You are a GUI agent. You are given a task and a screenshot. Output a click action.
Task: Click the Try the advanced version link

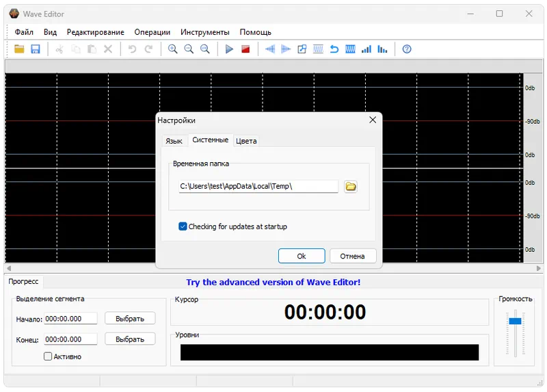pyautogui.click(x=273, y=282)
